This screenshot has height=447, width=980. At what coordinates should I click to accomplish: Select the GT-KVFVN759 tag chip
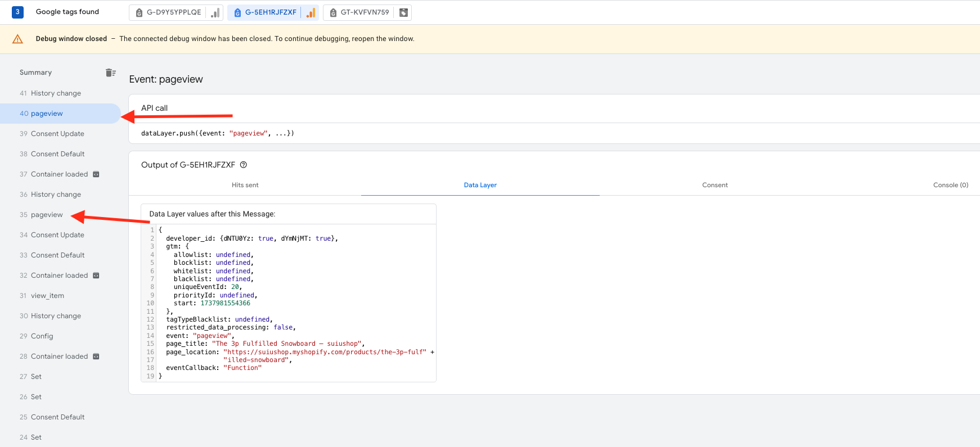(367, 12)
